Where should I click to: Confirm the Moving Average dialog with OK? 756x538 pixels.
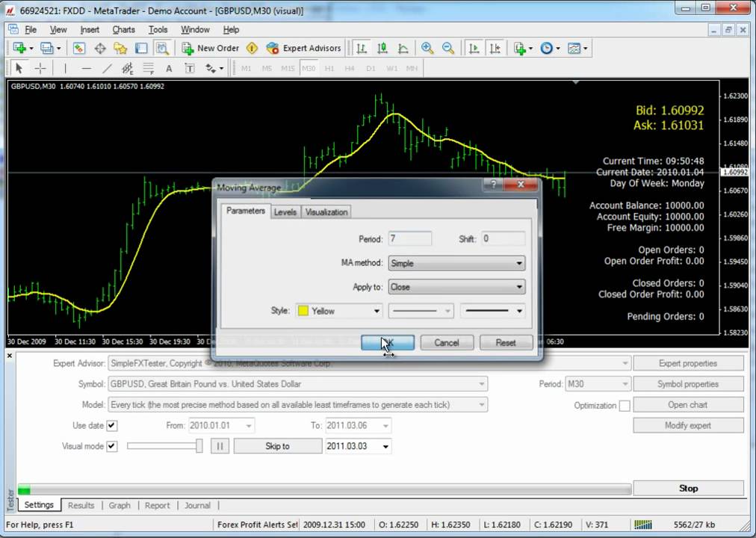[388, 343]
